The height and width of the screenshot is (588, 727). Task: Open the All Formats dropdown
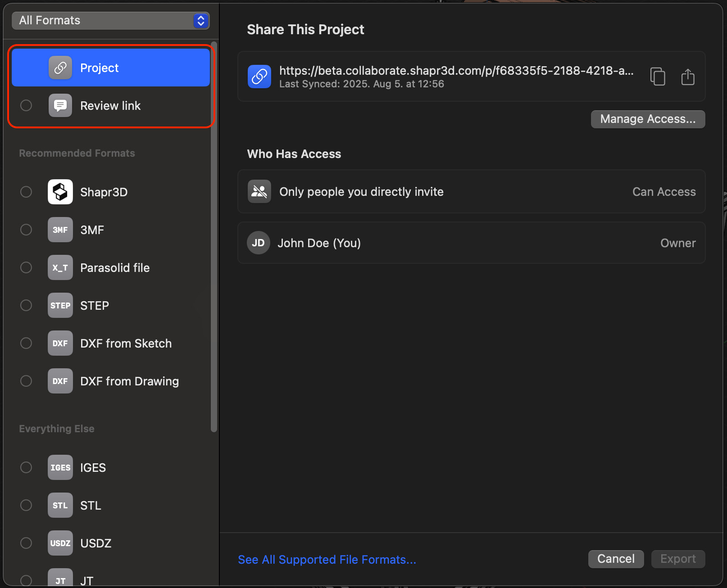pos(110,20)
